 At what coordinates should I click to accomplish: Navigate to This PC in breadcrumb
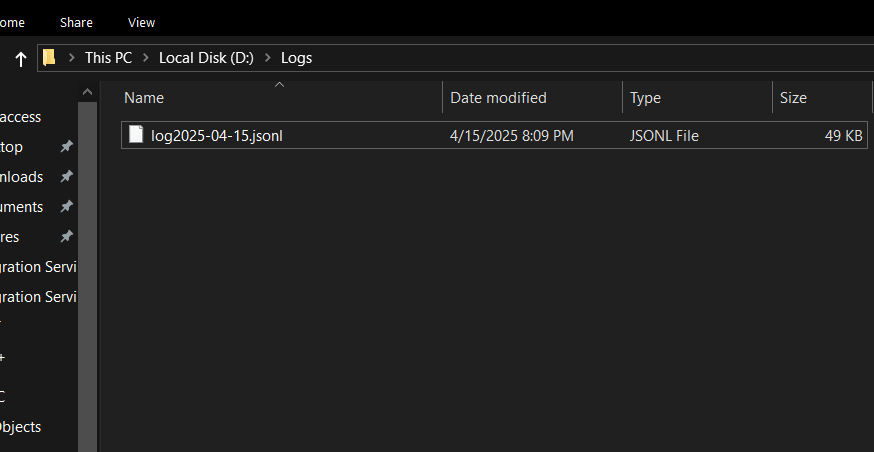point(108,58)
